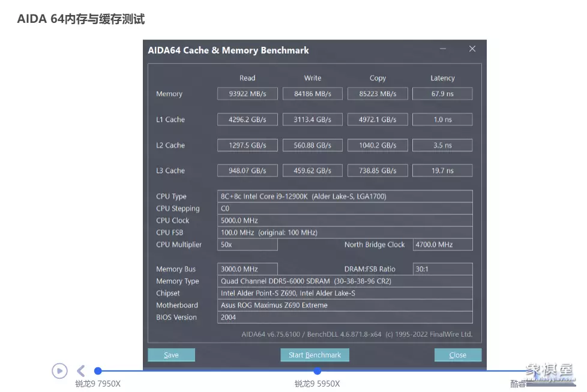Image resolution: width=587 pixels, height=392 pixels.
Task: Click the AIDA 64内存与缓存测试 heading
Action: [x=81, y=19]
